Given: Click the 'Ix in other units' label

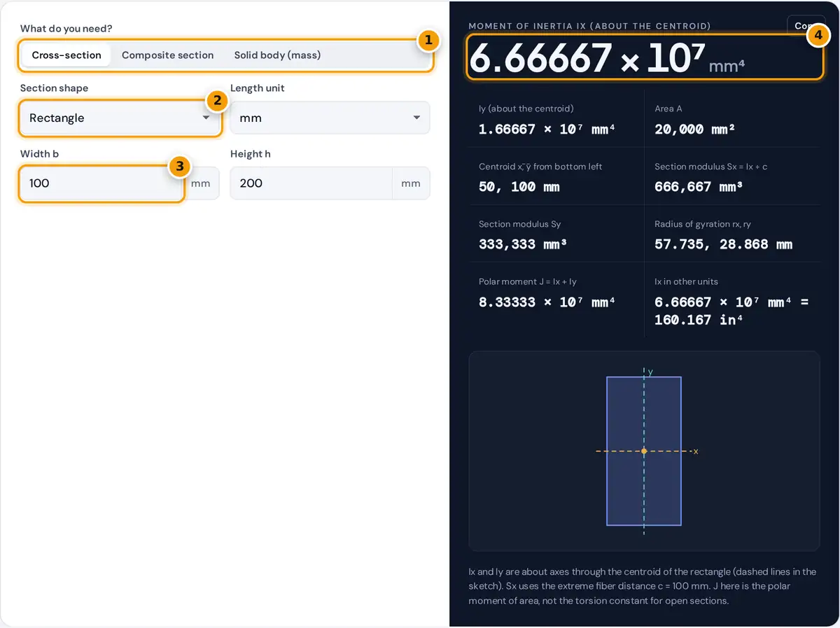Looking at the screenshot, I should click(686, 281).
